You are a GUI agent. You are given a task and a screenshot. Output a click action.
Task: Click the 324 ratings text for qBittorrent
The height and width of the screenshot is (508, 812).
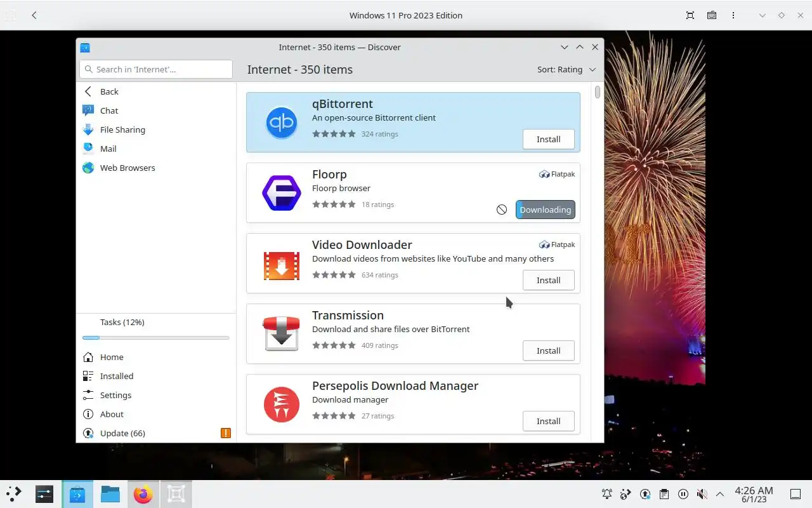click(379, 134)
